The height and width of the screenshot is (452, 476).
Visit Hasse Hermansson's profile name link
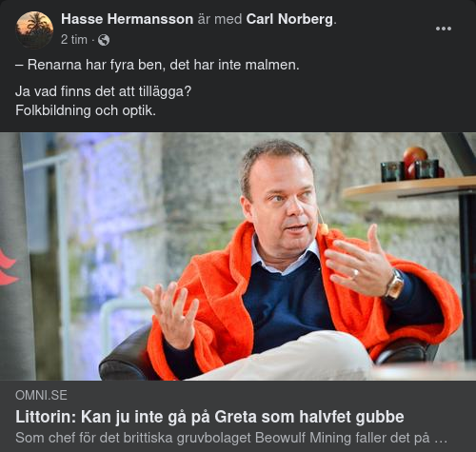[127, 19]
